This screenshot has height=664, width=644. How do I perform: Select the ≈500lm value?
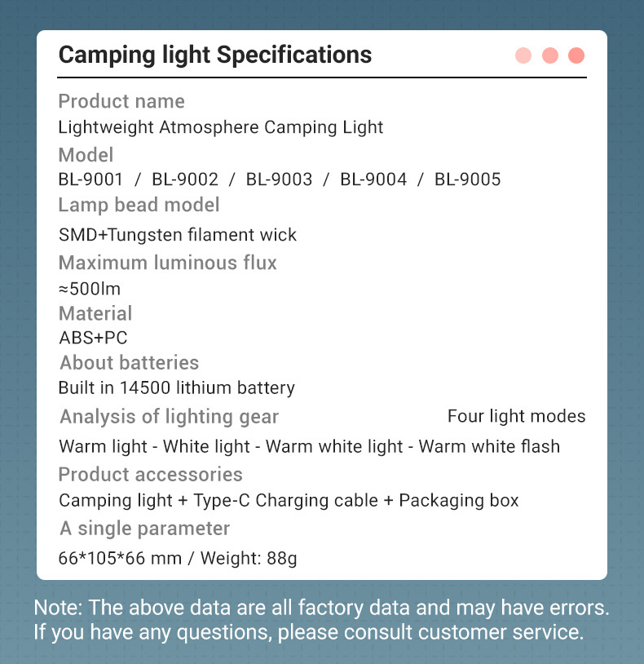coord(90,288)
